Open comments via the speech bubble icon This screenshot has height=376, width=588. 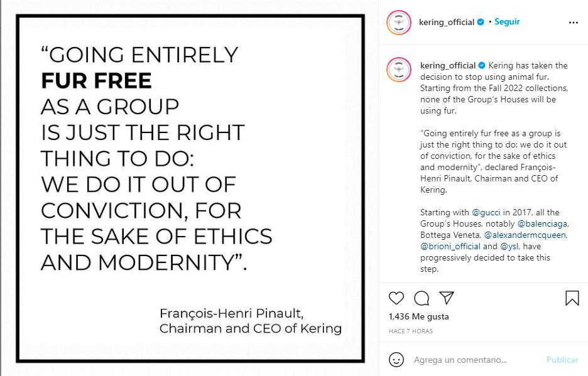[x=422, y=298]
